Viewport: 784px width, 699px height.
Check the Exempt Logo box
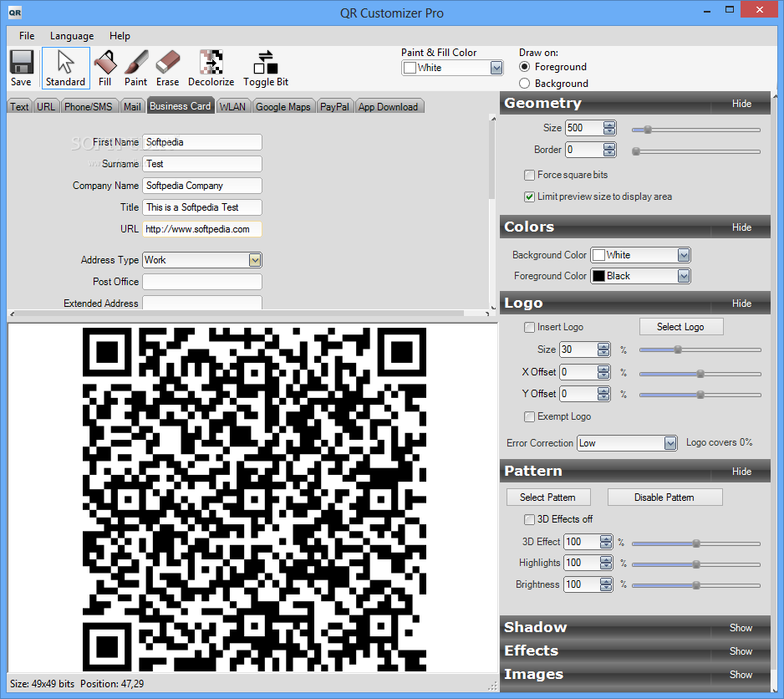(529, 416)
